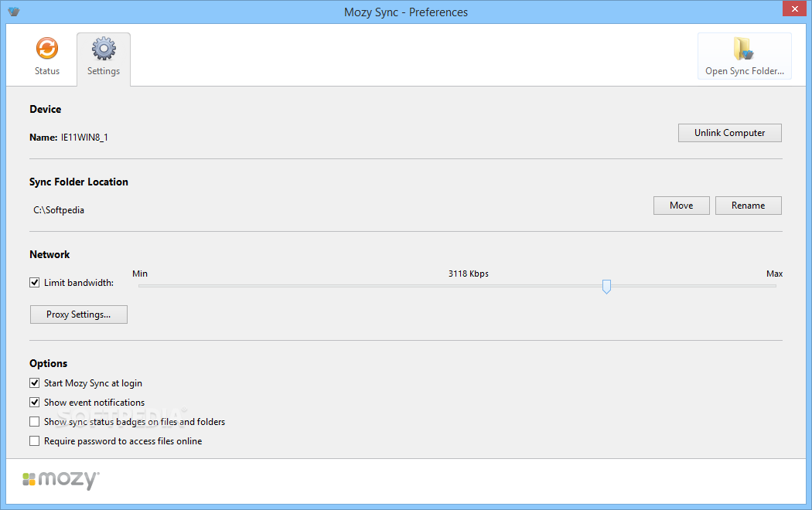
Task: Open the Status tab sync icon
Action: (x=47, y=49)
